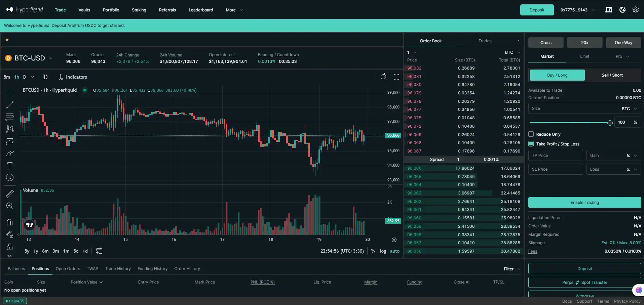Toggle magnet mode for drawings

tap(10, 222)
